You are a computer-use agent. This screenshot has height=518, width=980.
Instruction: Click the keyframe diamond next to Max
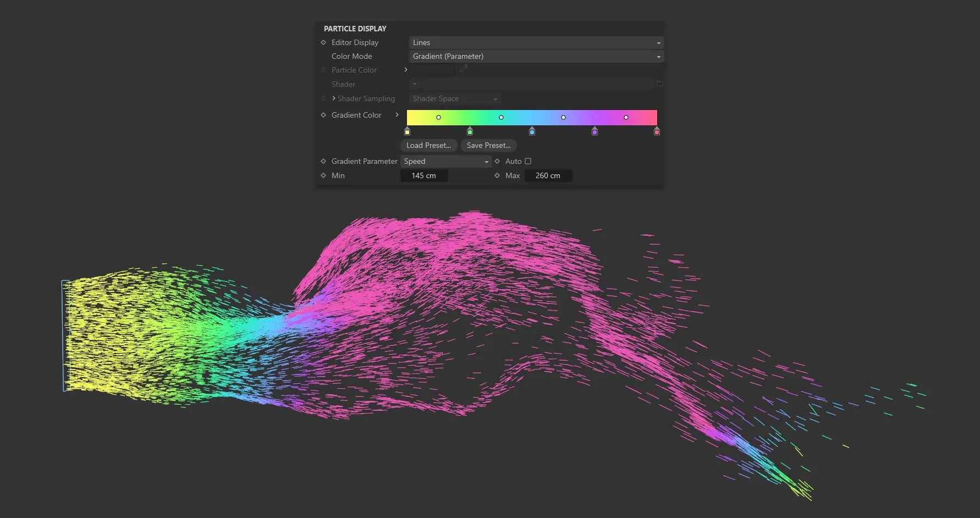(497, 175)
